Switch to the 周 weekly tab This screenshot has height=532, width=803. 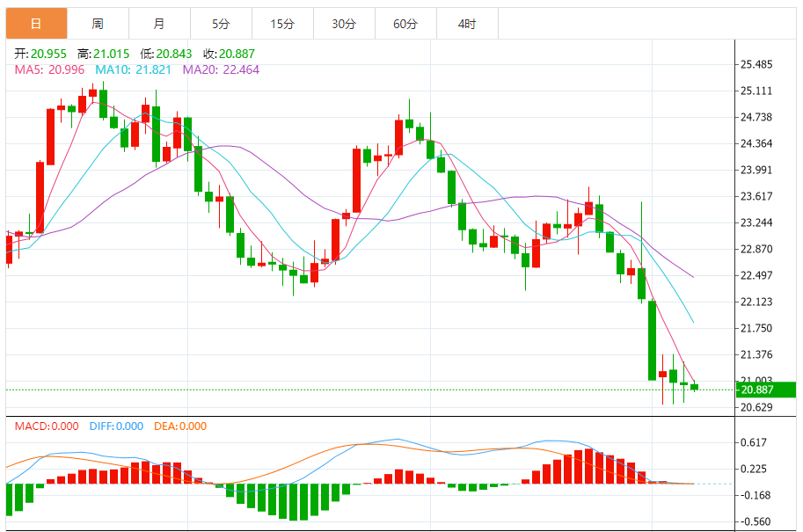[x=98, y=24]
